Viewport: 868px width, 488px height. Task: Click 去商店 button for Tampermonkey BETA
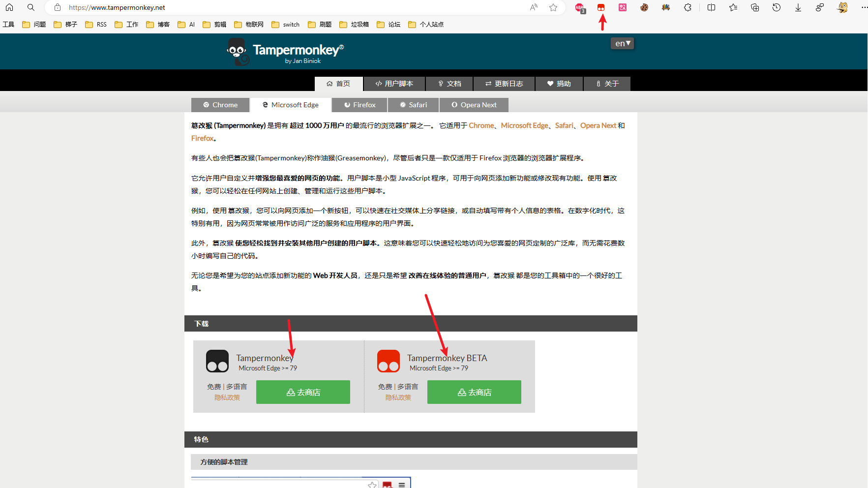474,392
